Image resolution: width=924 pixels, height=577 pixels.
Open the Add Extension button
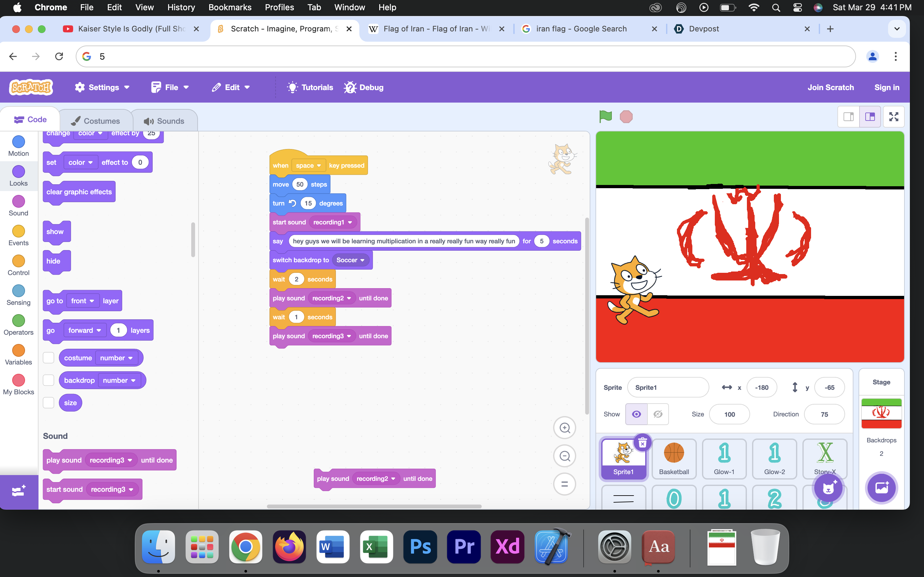(19, 491)
